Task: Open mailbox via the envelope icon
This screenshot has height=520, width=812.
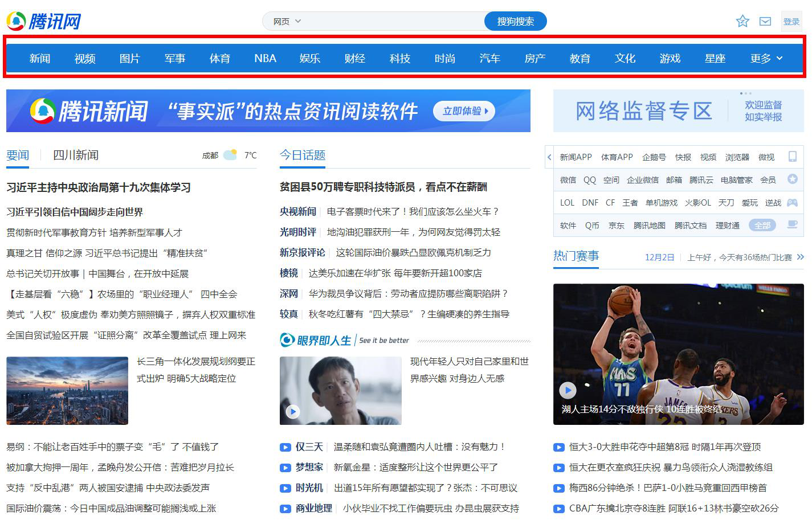Action: click(x=765, y=22)
